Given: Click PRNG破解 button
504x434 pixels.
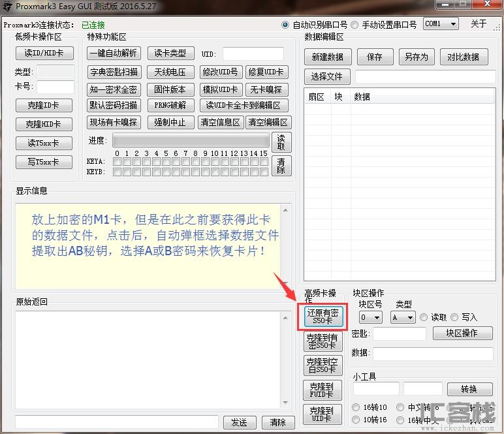Looking at the screenshot, I should 170,105.
